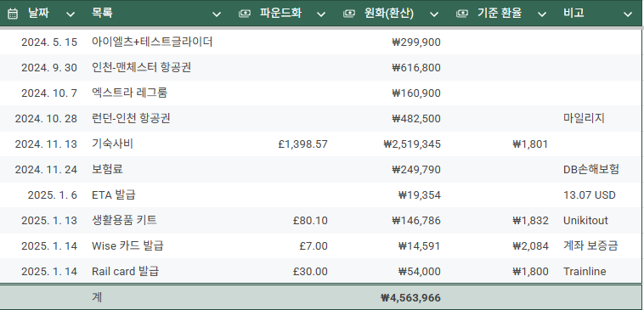Select the cell Rail card 발급

click(x=126, y=271)
